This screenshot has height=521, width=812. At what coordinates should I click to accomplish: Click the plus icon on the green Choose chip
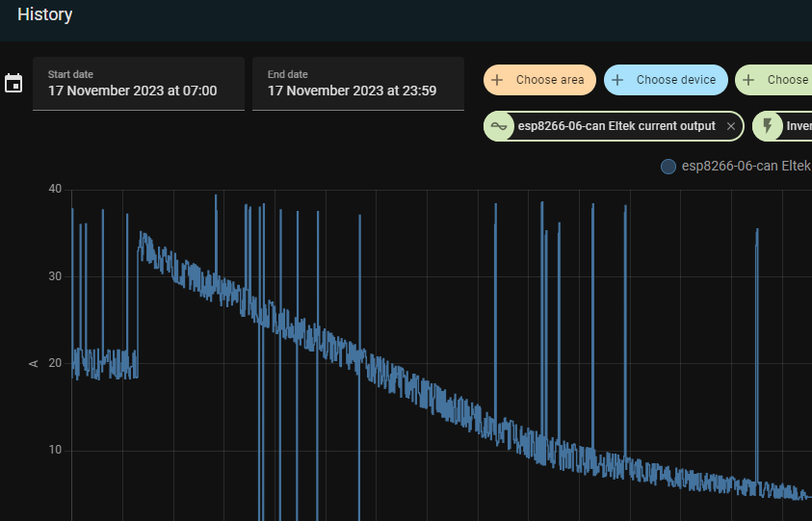[748, 80]
